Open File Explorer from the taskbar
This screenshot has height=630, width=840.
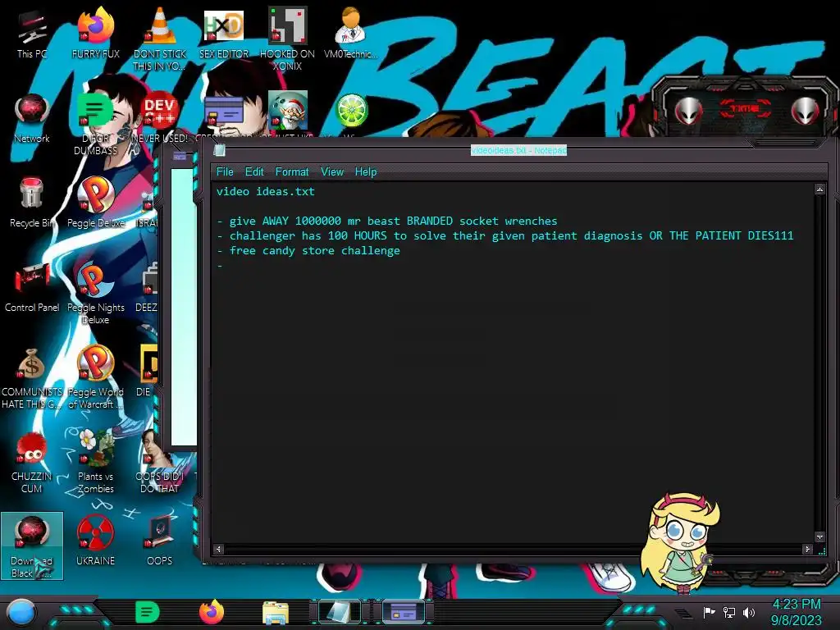(276, 613)
